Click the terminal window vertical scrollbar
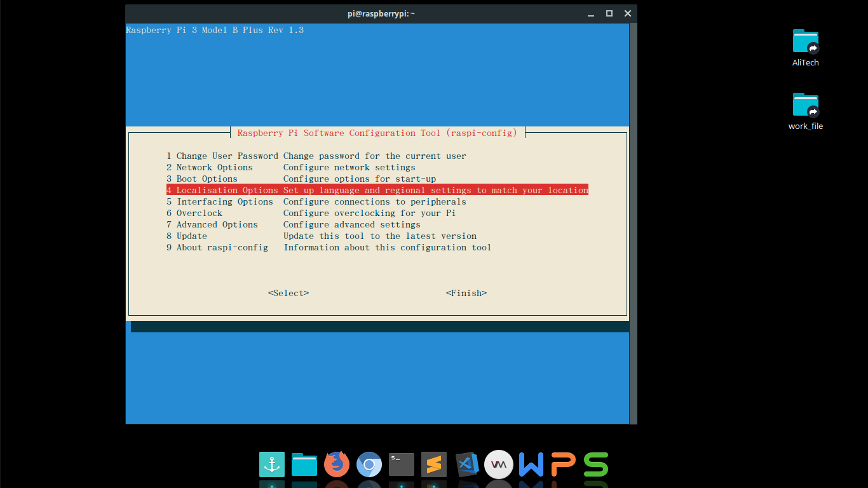 [633, 222]
